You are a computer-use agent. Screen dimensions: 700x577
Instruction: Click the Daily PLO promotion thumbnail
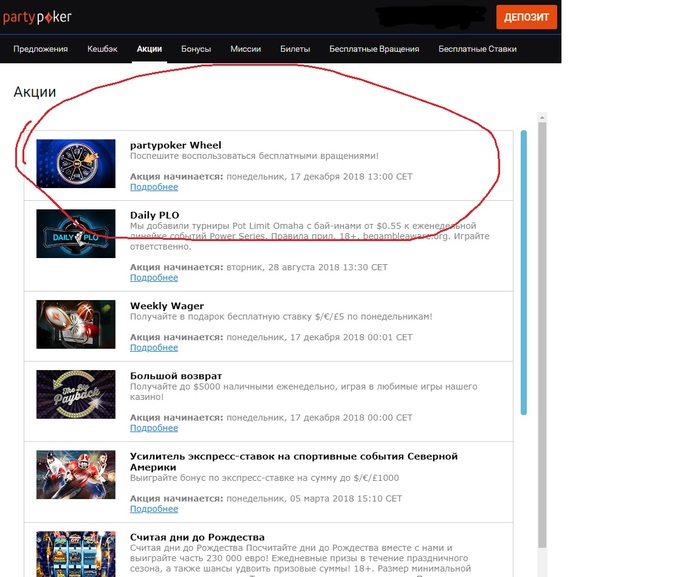click(x=76, y=234)
